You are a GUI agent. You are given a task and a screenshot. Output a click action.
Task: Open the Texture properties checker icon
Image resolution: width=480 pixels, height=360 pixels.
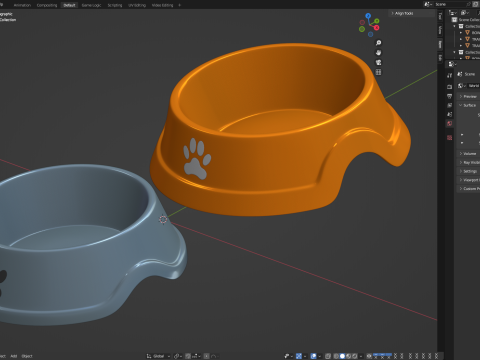click(x=449, y=138)
